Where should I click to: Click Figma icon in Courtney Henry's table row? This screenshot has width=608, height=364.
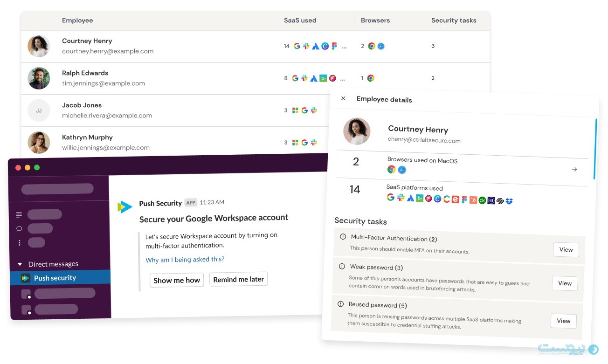coord(334,46)
